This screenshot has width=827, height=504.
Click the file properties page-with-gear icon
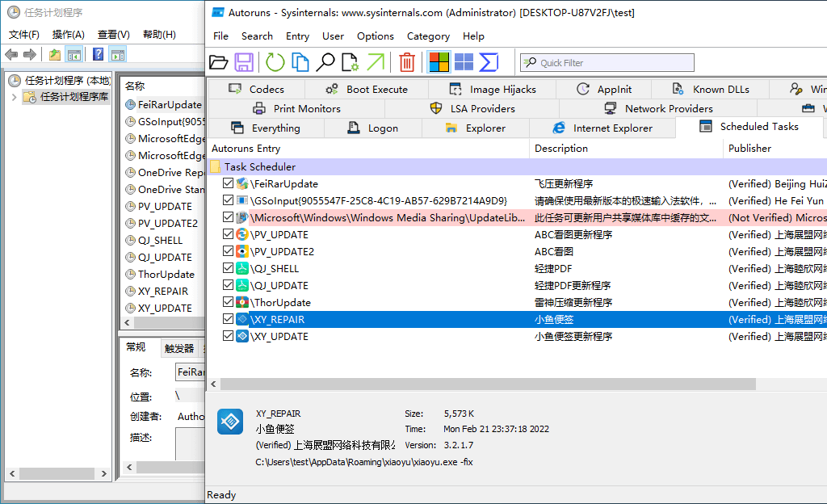coord(351,62)
